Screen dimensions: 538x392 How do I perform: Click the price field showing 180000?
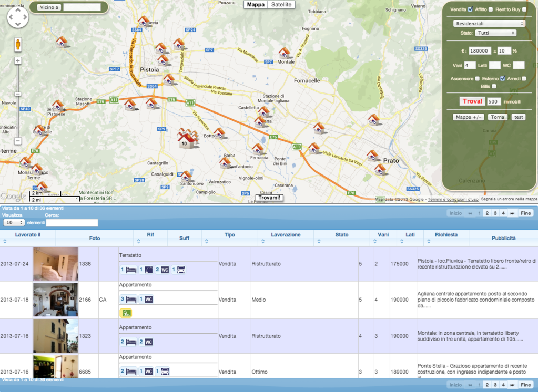coord(480,51)
